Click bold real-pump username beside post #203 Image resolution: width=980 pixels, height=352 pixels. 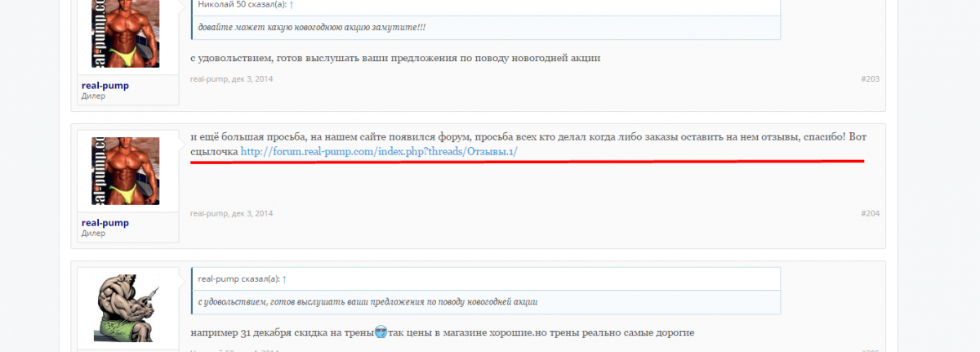pos(105,85)
